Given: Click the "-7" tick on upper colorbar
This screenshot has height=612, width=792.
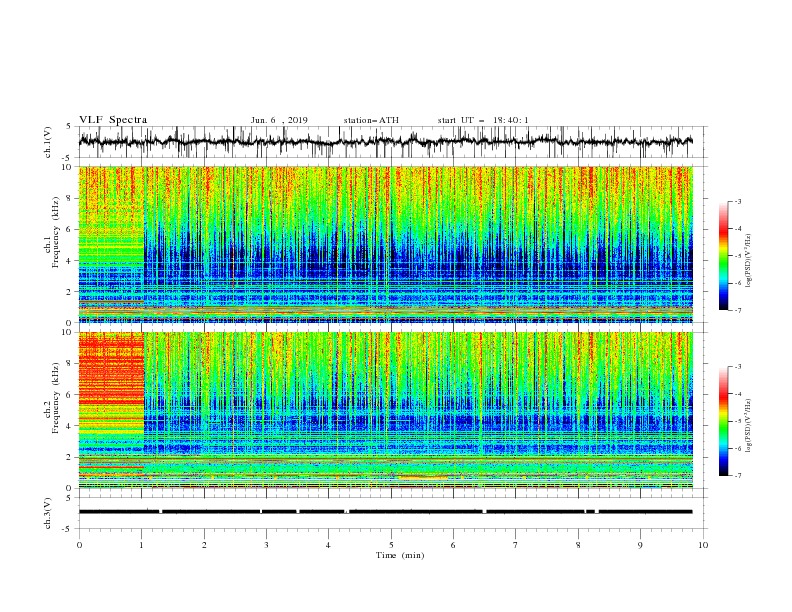Looking at the screenshot, I should pyautogui.click(x=738, y=310).
